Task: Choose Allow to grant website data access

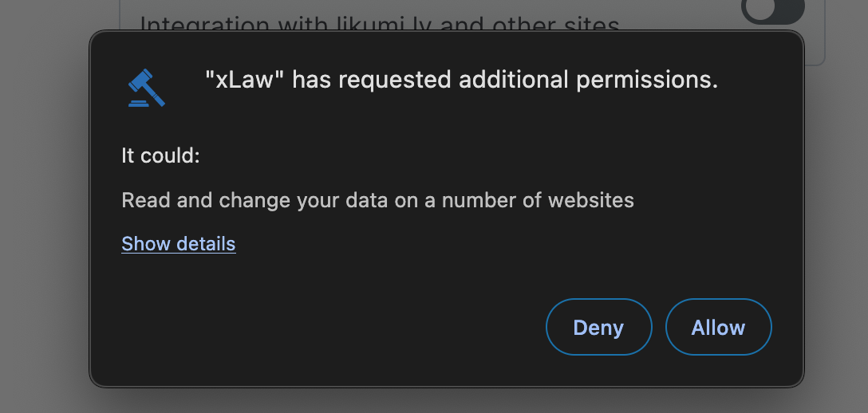Action: tap(718, 327)
